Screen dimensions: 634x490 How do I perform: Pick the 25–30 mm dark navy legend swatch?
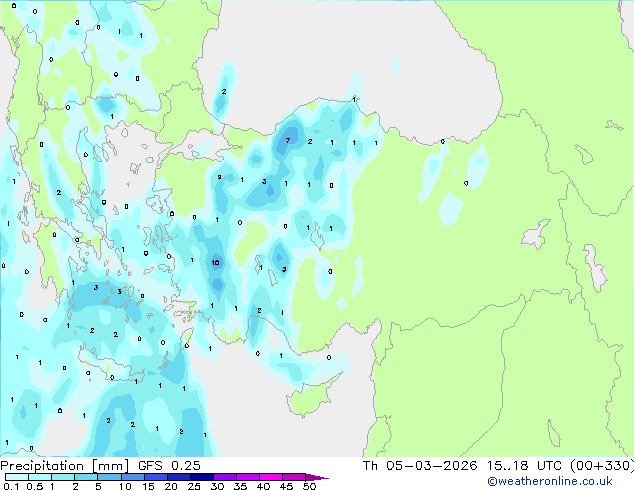(202, 477)
